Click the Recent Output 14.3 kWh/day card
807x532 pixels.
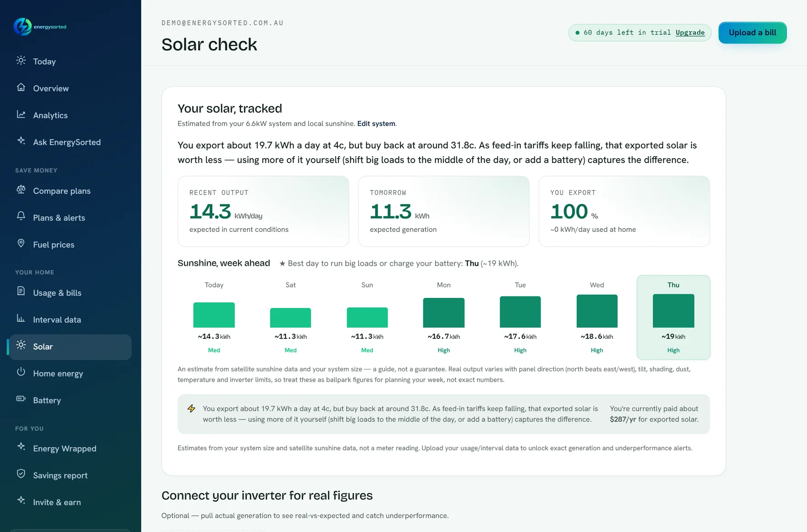point(263,211)
